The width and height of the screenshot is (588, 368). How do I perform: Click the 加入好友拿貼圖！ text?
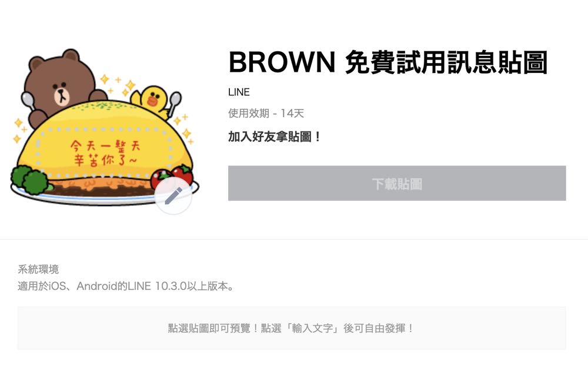274,137
